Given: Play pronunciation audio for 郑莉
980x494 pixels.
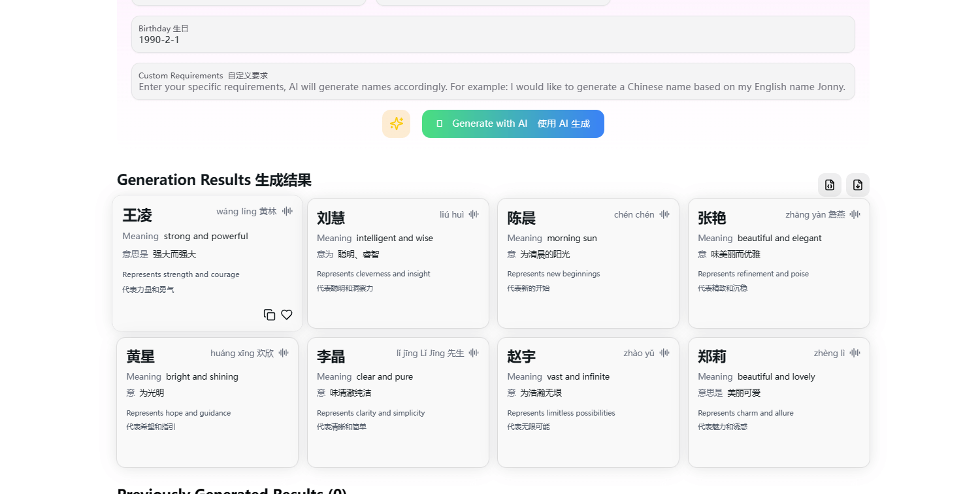Looking at the screenshot, I should tap(855, 353).
